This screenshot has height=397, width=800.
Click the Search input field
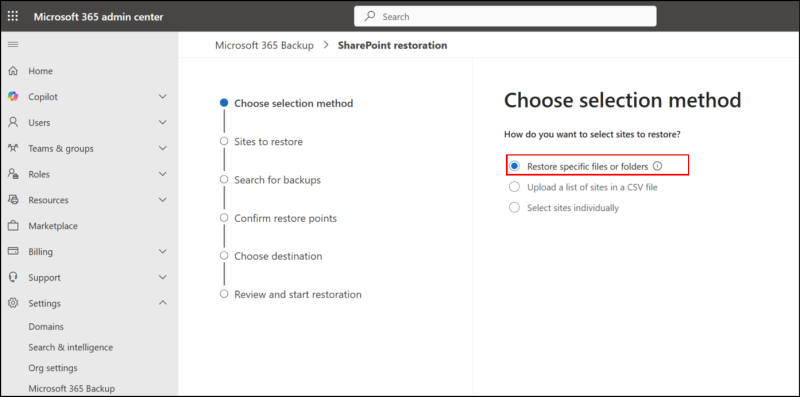point(505,16)
